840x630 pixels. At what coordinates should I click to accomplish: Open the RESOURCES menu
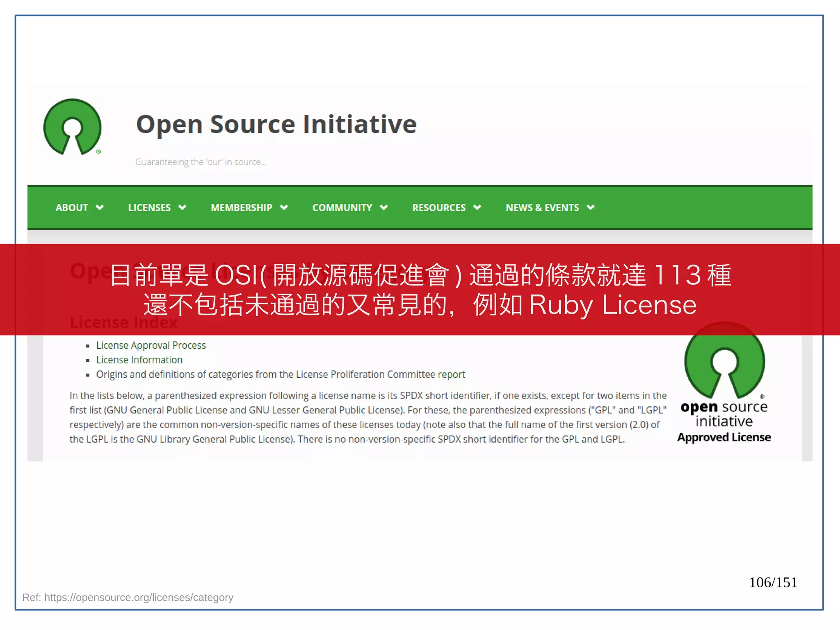point(439,208)
